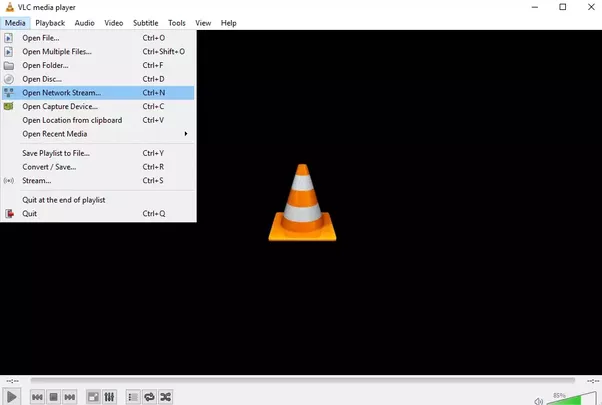The height and width of the screenshot is (405, 602).
Task: Click the playback seek bar
Action: pos(303,380)
